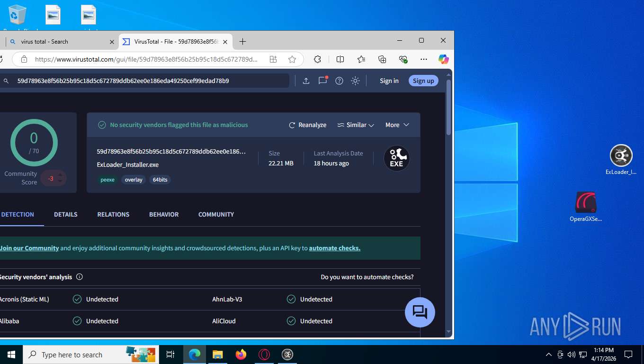This screenshot has width=644, height=364.
Task: Click the AhnLab-V3 vendor name
Action: [227, 299]
